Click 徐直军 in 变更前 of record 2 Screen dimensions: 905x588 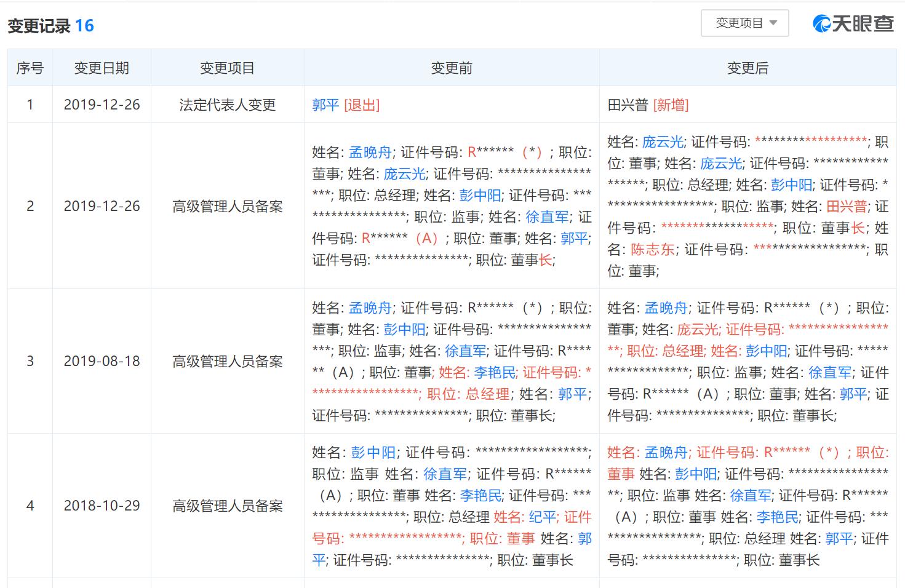pos(547,217)
